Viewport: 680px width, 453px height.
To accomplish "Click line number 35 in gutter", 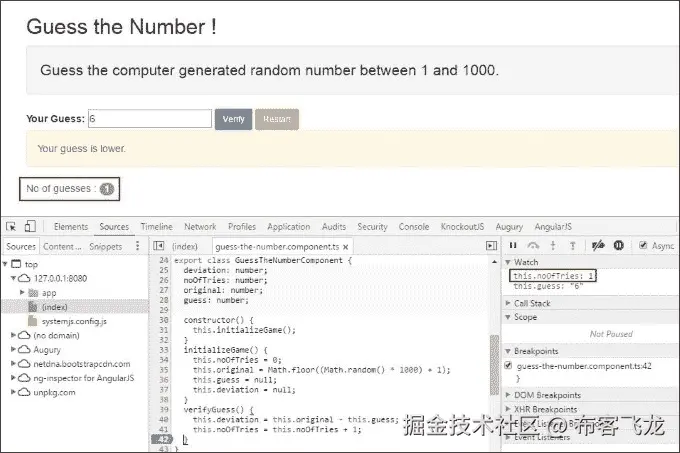I will [x=163, y=369].
